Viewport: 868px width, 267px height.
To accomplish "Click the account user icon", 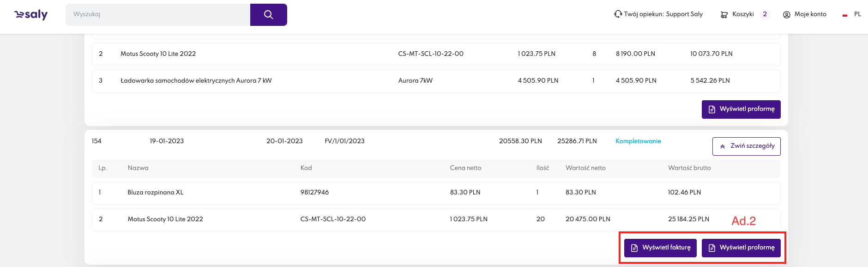I will pyautogui.click(x=787, y=15).
